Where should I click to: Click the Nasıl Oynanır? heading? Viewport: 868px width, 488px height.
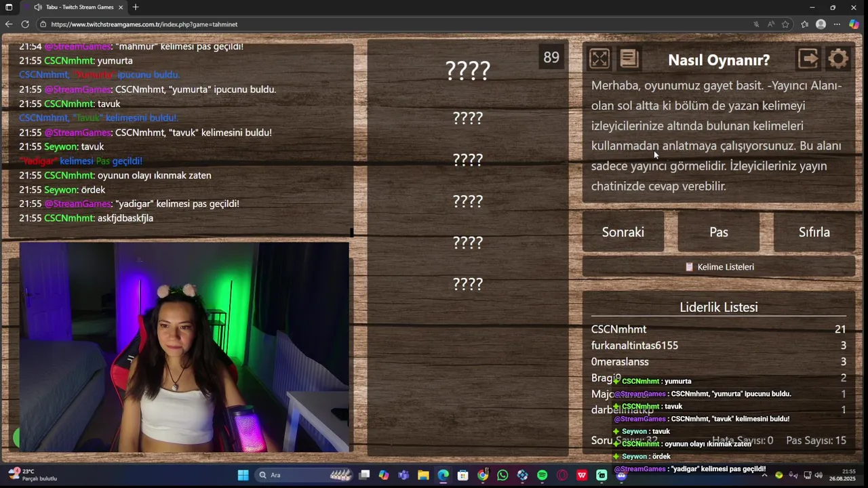[719, 60]
